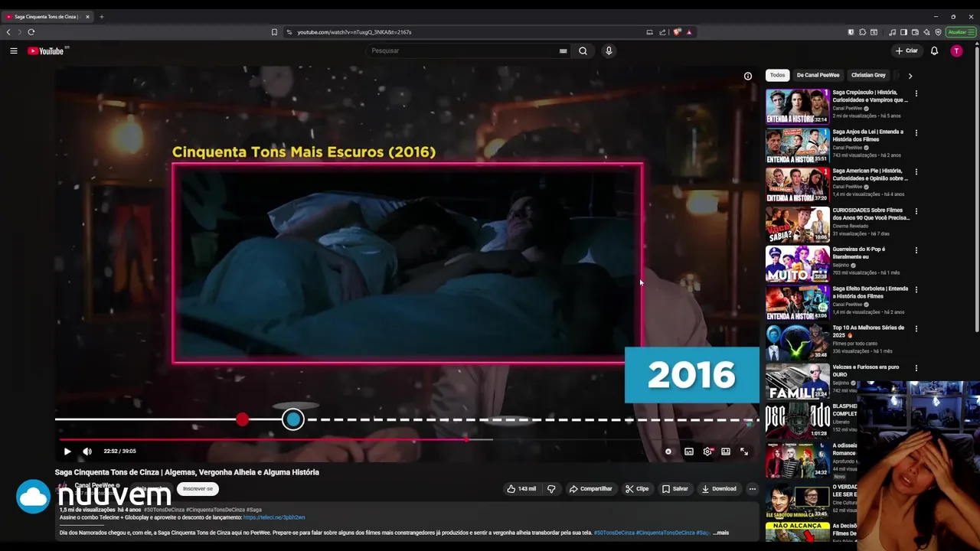The image size is (980, 551).
Task: Like the video with 143 mil
Action: coord(521,489)
